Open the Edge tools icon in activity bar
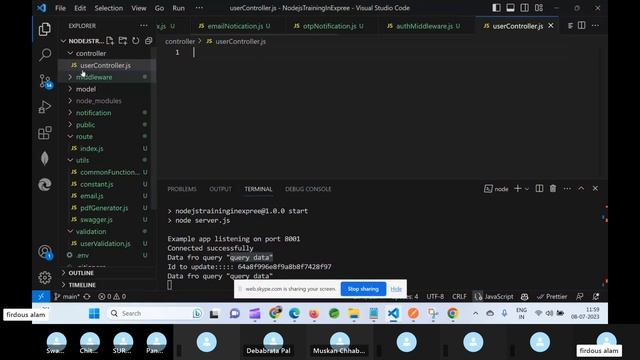 [x=44, y=184]
